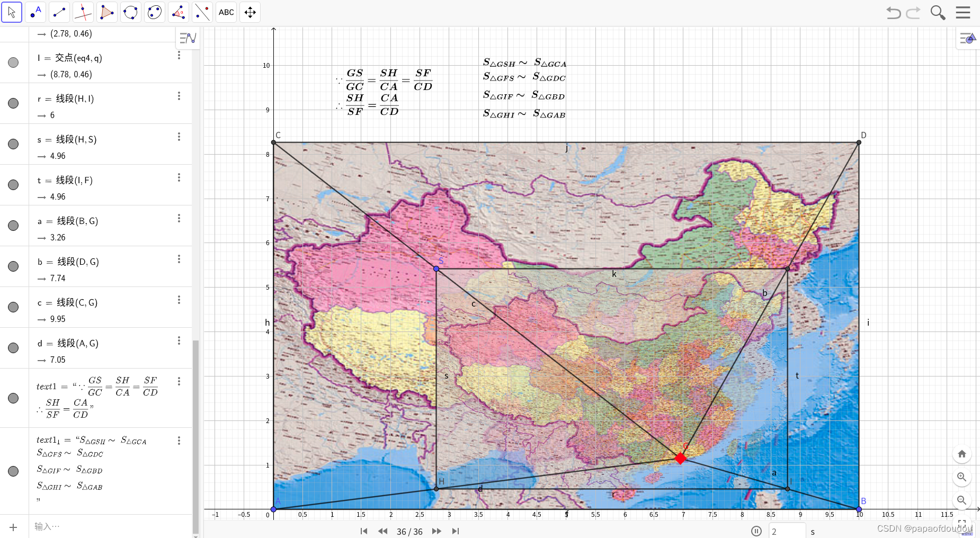
Task: Jump to last construction step
Action: (x=456, y=531)
